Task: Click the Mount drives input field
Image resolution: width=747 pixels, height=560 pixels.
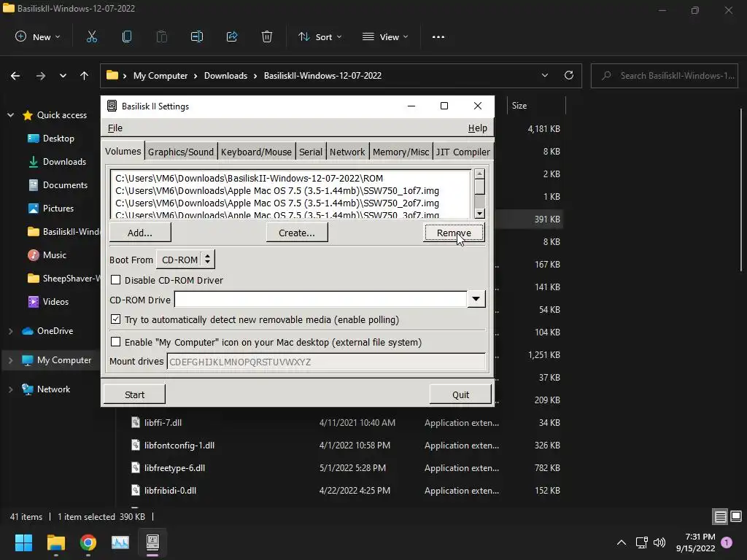Action: [x=327, y=362]
